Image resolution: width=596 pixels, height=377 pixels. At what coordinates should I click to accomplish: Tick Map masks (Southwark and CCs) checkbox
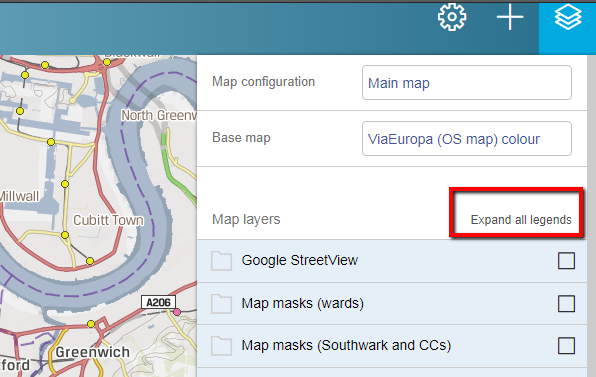pos(566,346)
